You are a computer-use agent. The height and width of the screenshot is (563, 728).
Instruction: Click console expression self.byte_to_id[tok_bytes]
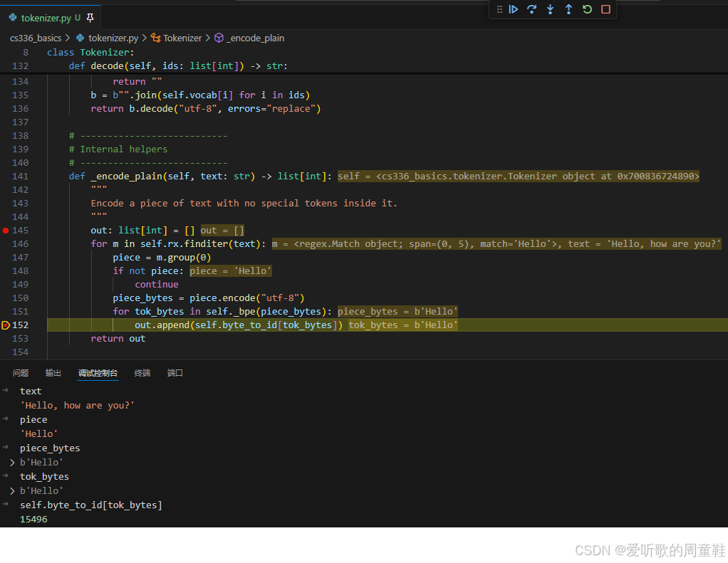coord(91,505)
